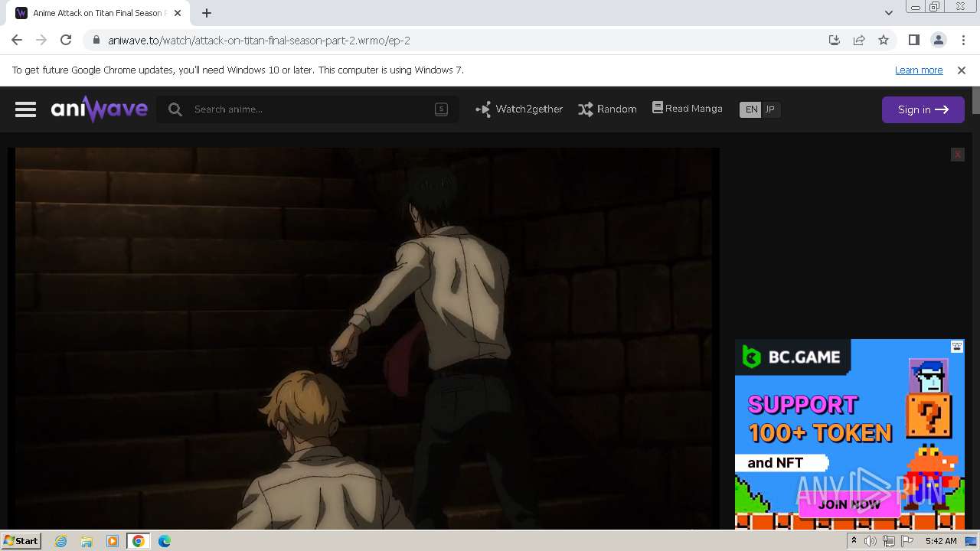The width and height of the screenshot is (980, 551).
Task: Open the Windows Start menu
Action: [x=21, y=541]
